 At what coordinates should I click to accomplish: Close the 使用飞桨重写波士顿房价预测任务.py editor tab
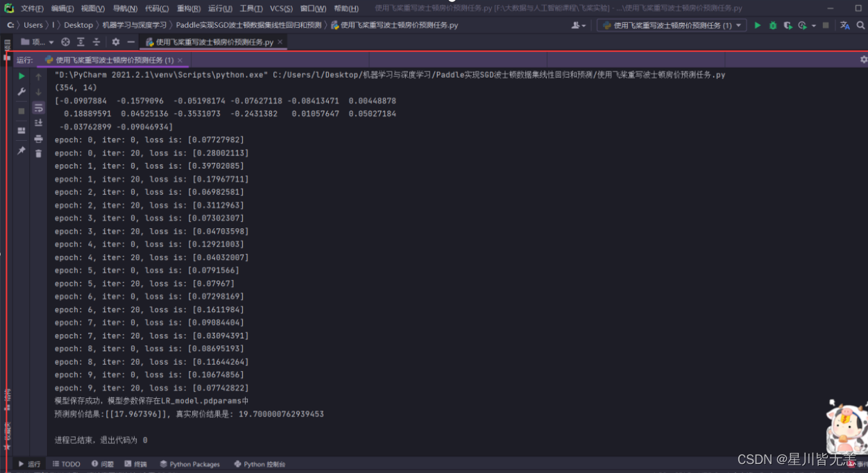280,42
